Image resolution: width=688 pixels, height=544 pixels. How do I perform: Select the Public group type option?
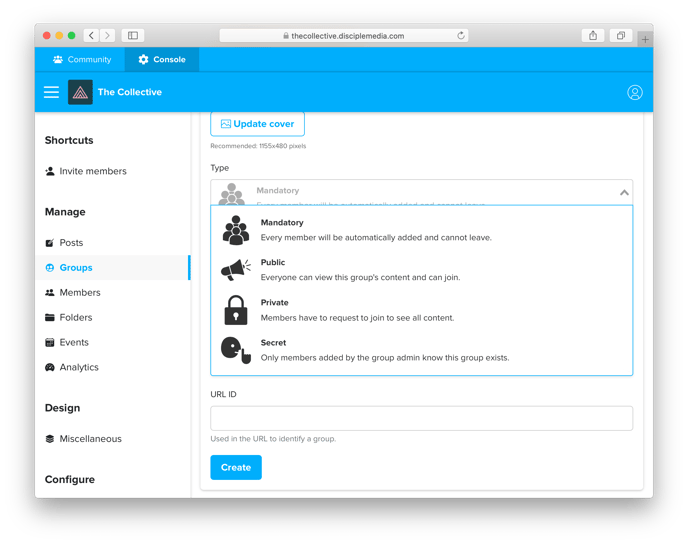(x=422, y=270)
